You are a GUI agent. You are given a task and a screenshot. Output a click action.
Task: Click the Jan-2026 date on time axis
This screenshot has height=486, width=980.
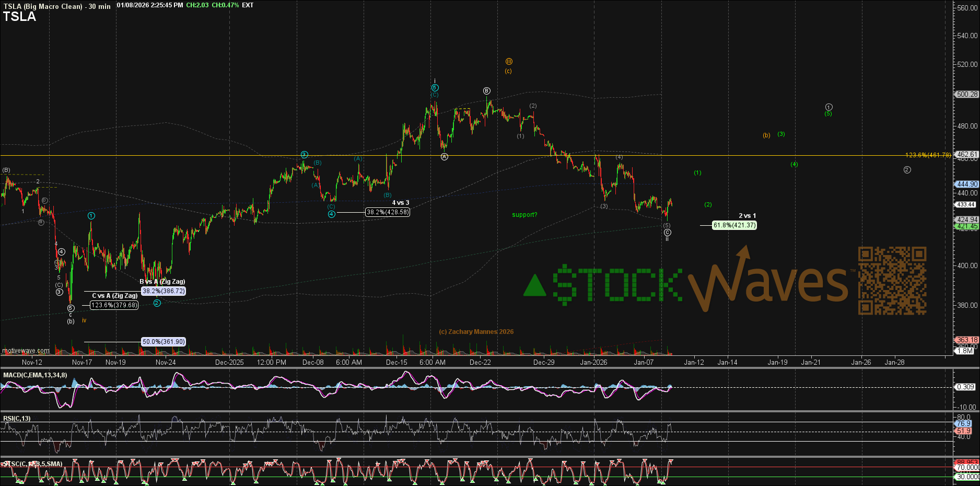click(593, 362)
